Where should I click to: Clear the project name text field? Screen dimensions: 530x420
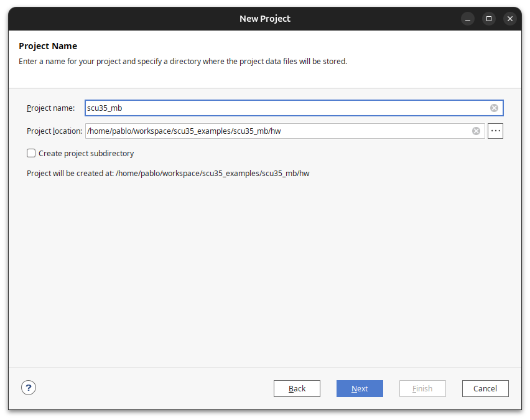pyautogui.click(x=494, y=108)
